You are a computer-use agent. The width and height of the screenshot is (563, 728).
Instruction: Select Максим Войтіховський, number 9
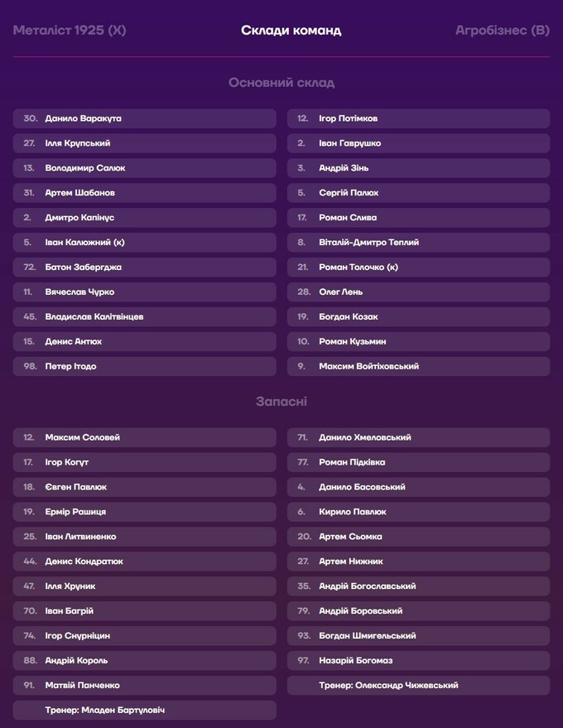[x=418, y=366]
